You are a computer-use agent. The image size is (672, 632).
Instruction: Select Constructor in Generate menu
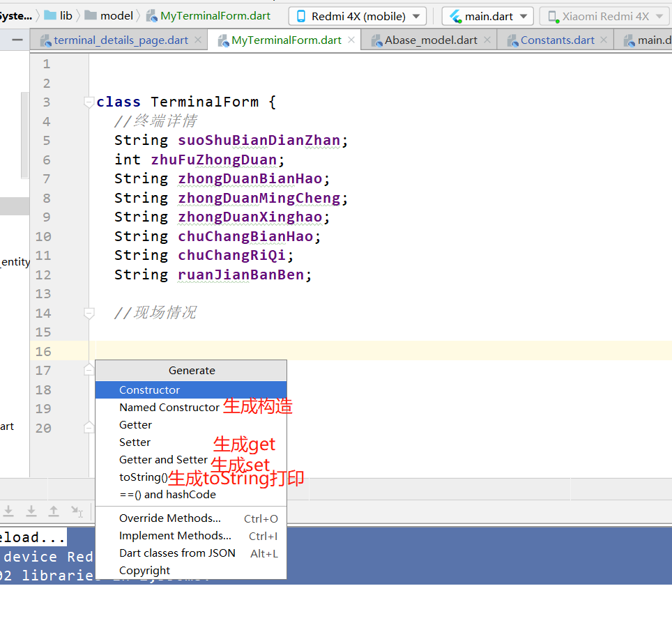pos(191,390)
